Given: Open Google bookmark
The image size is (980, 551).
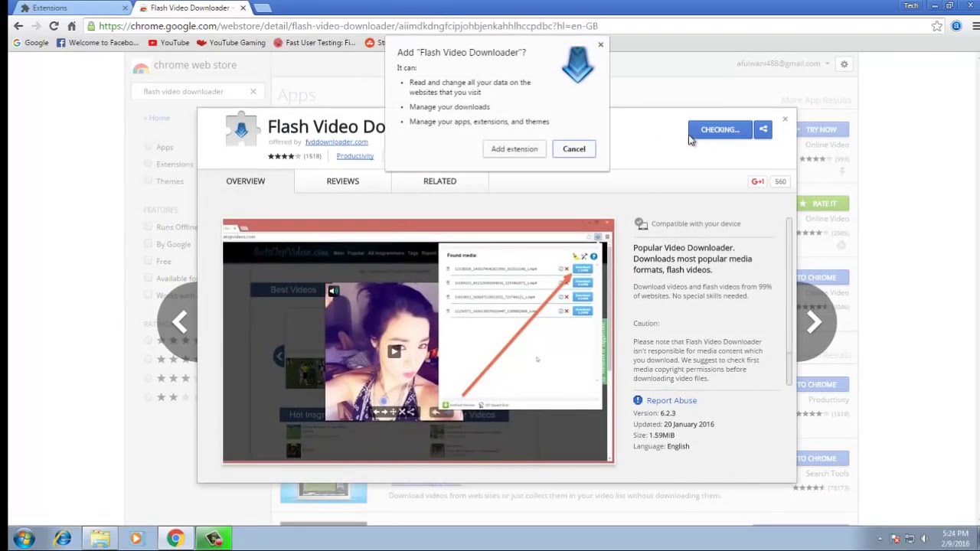Looking at the screenshot, I should click(x=31, y=43).
